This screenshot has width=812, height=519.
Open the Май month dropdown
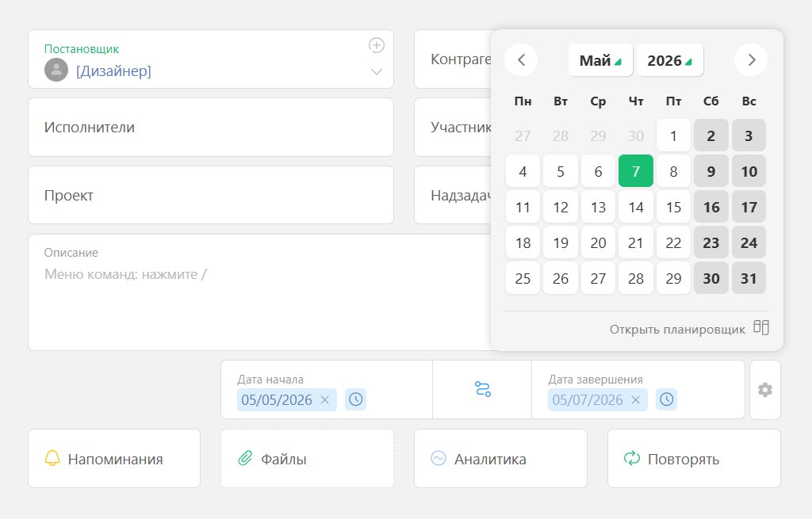pyautogui.click(x=600, y=60)
